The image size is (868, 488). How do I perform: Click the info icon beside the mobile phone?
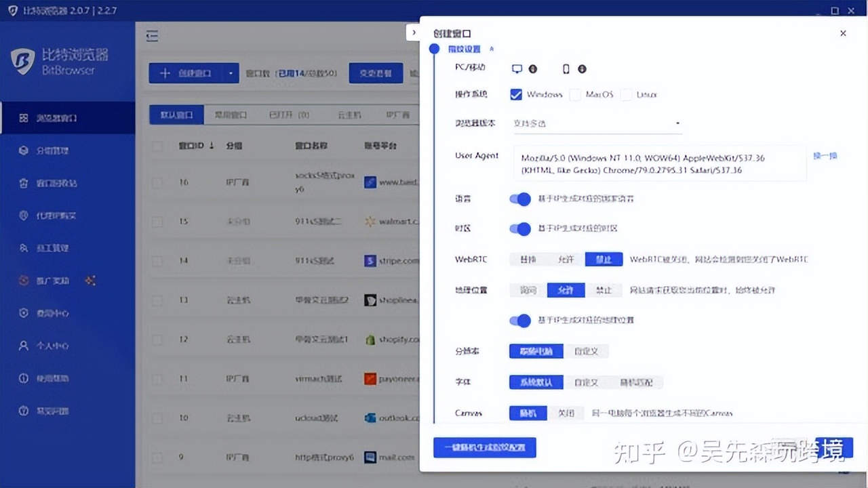point(582,69)
